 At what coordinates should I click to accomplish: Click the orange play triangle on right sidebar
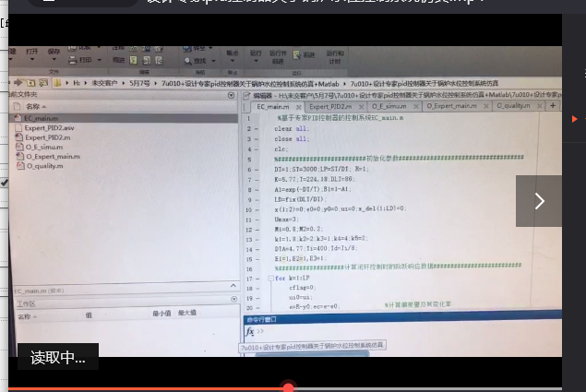[574, 119]
